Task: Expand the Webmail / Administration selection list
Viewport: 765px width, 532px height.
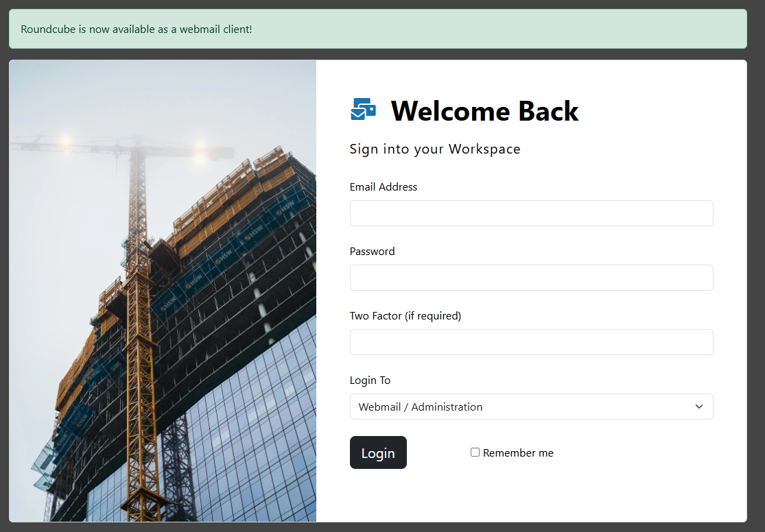Action: 532,407
